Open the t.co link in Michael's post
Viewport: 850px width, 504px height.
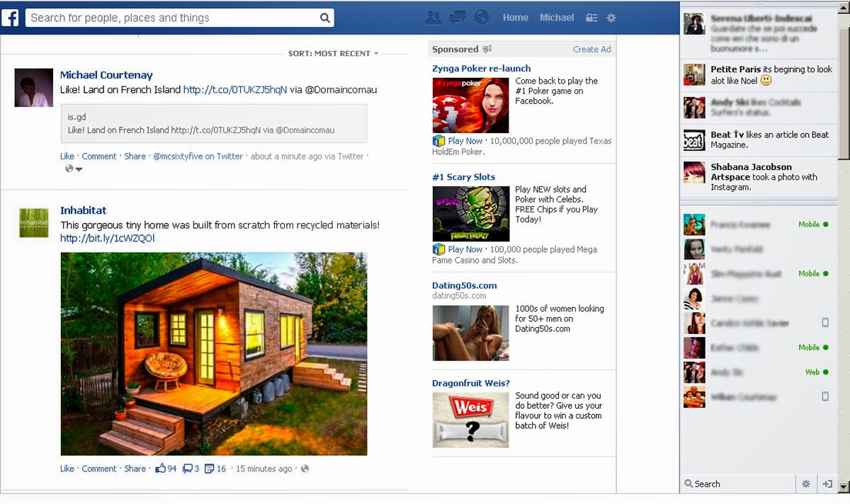click(235, 90)
